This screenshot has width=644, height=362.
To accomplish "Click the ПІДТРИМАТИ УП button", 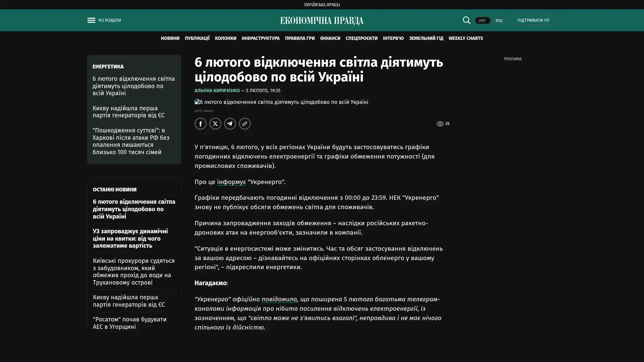I will click(533, 20).
